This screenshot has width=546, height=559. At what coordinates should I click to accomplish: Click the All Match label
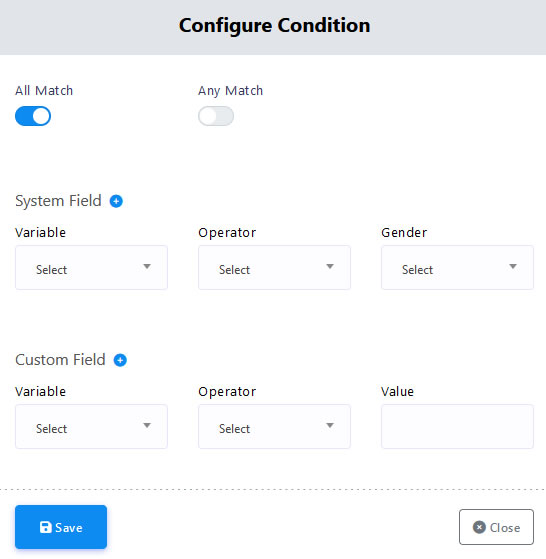click(x=44, y=91)
